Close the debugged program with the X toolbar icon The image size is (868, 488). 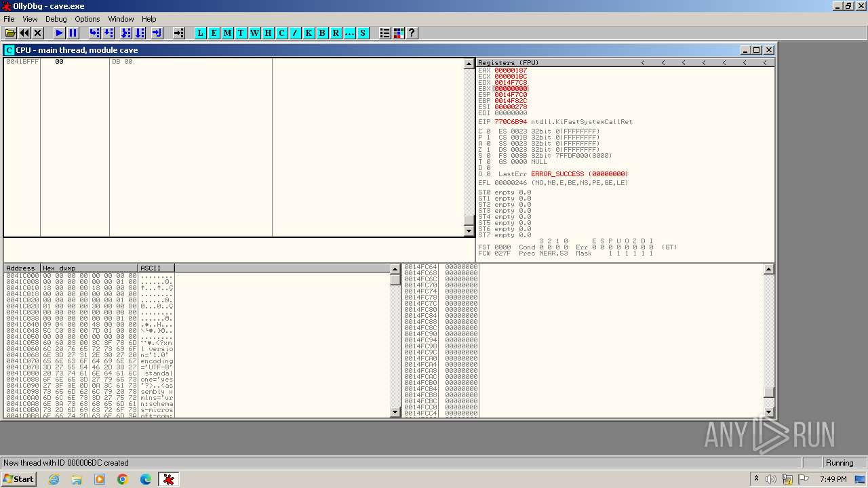(38, 33)
